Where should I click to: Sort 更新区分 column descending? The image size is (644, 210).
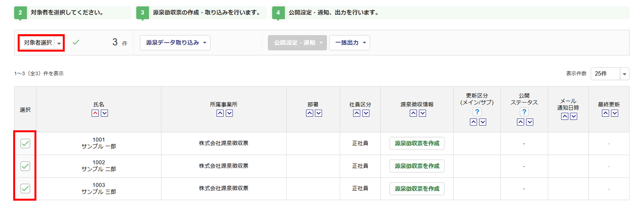pos(483,122)
